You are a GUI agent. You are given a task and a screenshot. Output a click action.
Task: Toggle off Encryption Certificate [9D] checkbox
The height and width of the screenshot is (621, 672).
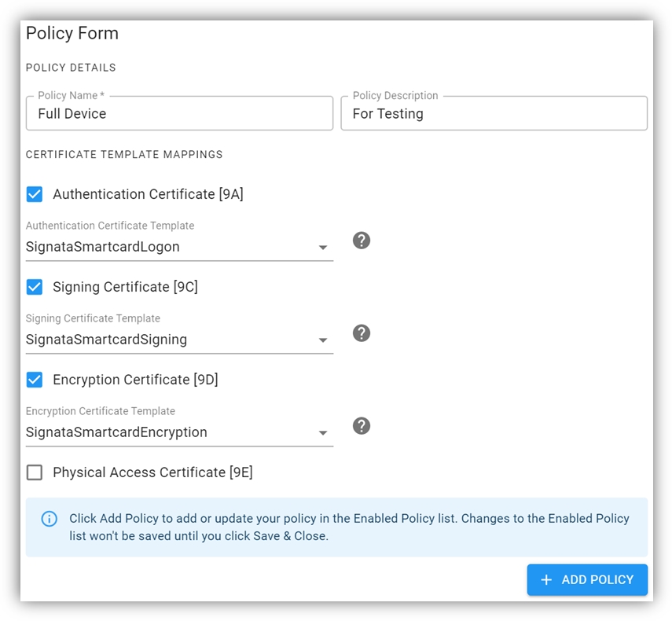pos(35,380)
